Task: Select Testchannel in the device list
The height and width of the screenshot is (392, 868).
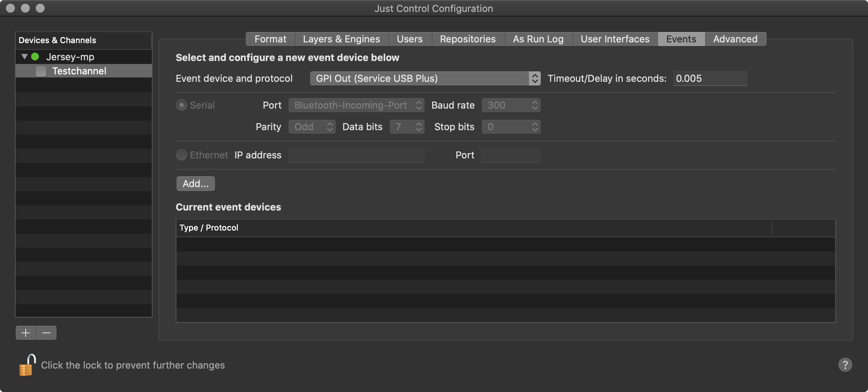Action: click(84, 71)
